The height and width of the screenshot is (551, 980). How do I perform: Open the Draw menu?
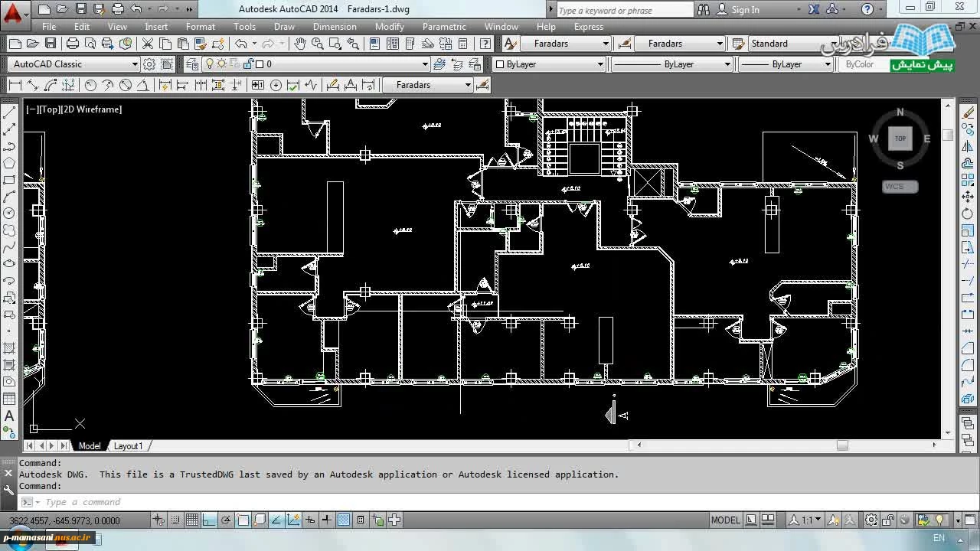284,26
